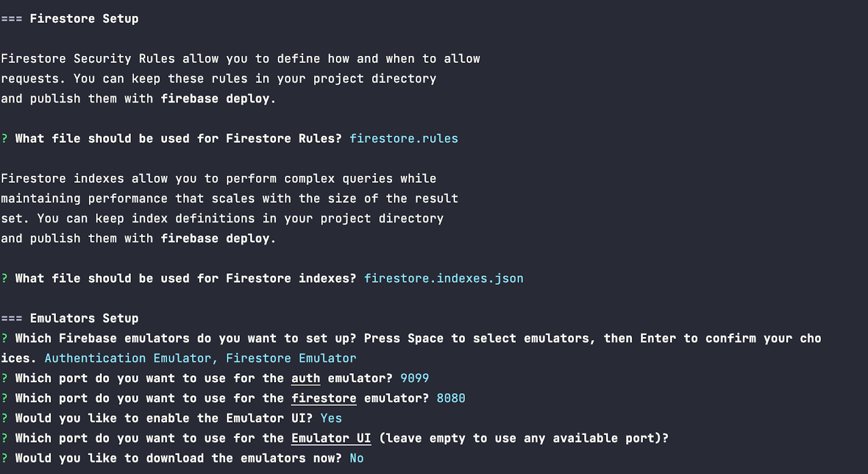Click the green question mark before Firestore Rules prompt
Screen dimensions: 868x474
[x=4, y=139]
